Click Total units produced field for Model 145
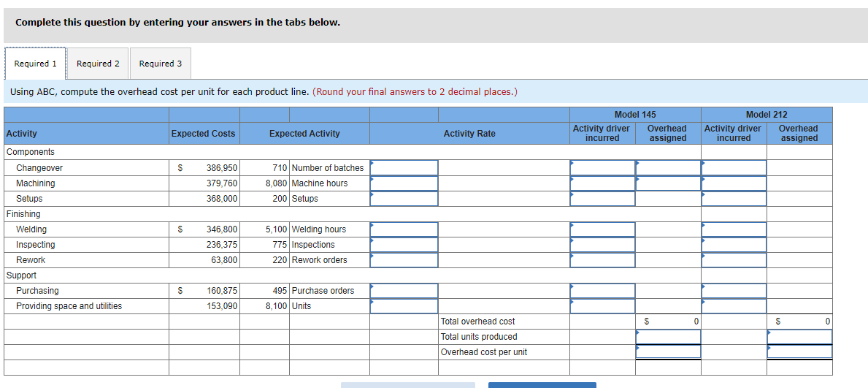The image size is (868, 388). tap(669, 337)
